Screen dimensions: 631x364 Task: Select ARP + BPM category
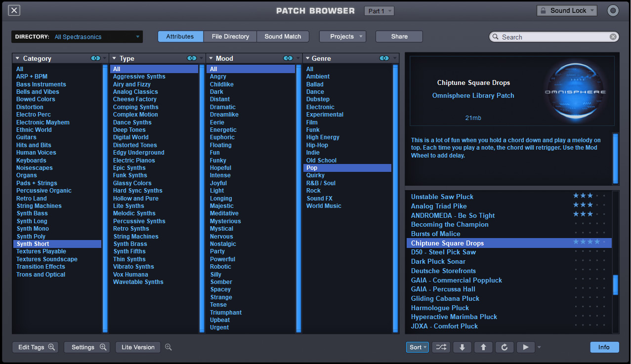pyautogui.click(x=32, y=77)
